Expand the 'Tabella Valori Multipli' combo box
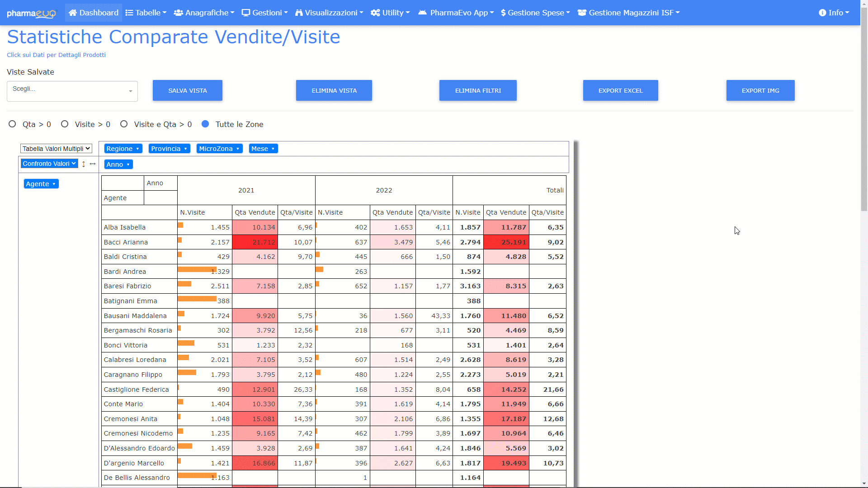 [x=56, y=149]
